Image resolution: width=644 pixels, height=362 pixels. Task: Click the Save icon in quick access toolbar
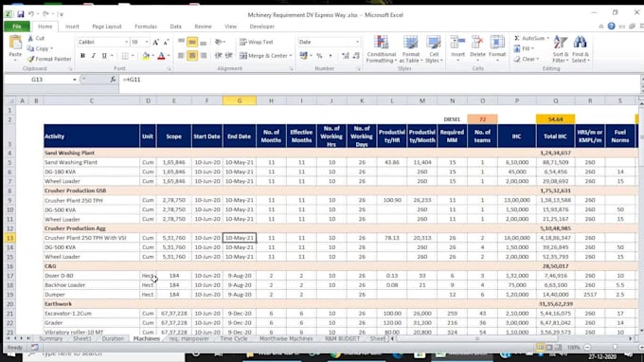click(x=21, y=14)
